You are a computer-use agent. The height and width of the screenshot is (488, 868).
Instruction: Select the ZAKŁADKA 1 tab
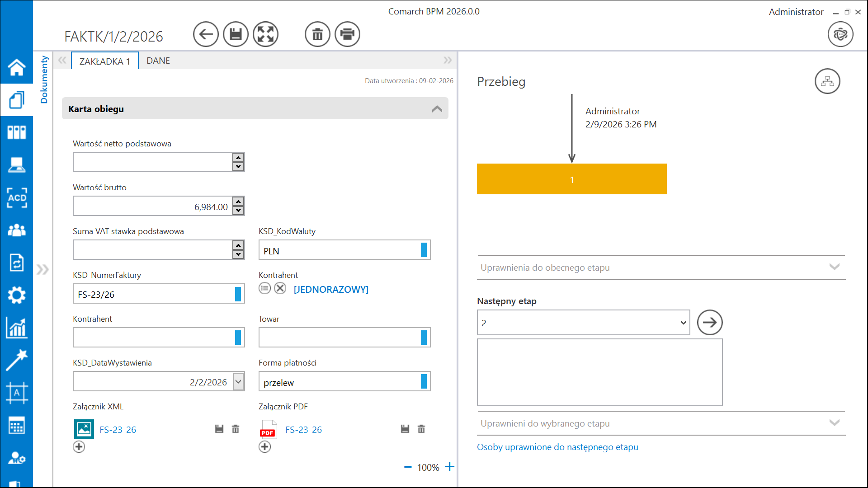104,61
